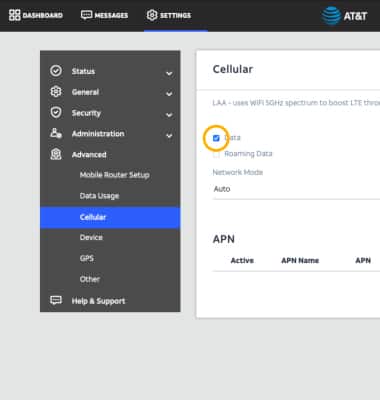Click the Advanced icon in sidebar
The image size is (380, 400).
56,154
